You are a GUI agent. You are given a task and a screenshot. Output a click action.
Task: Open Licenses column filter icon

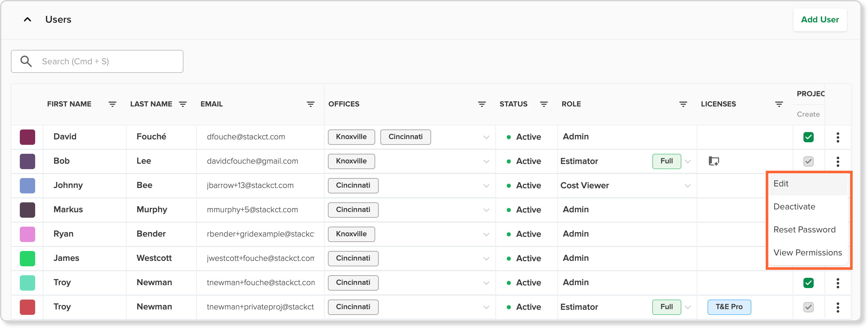[x=779, y=104]
